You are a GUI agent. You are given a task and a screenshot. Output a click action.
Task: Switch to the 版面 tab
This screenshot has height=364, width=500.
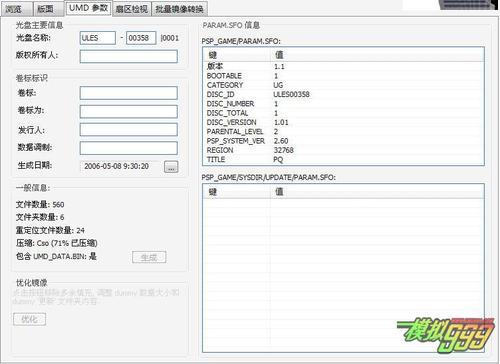coord(47,9)
